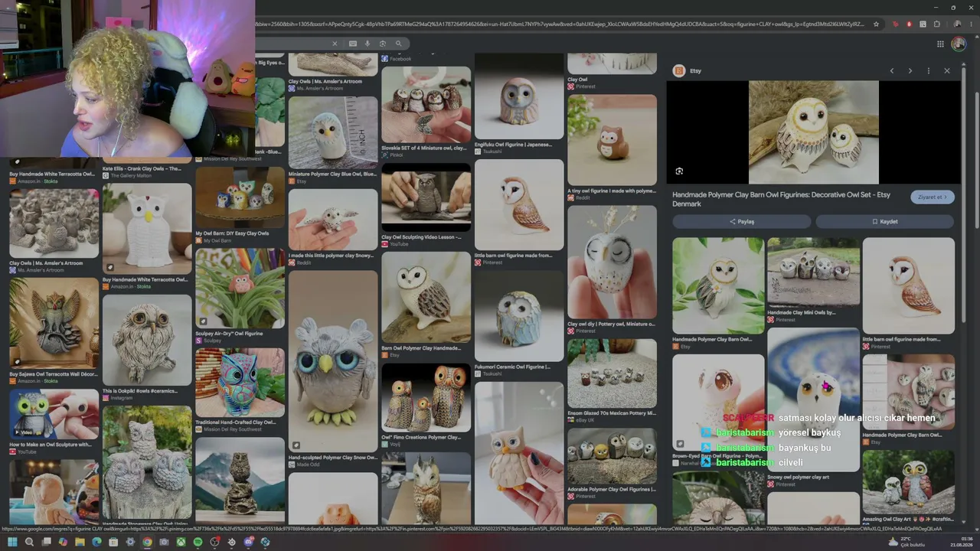
Task: Clear the Google search box text
Action: (335, 44)
